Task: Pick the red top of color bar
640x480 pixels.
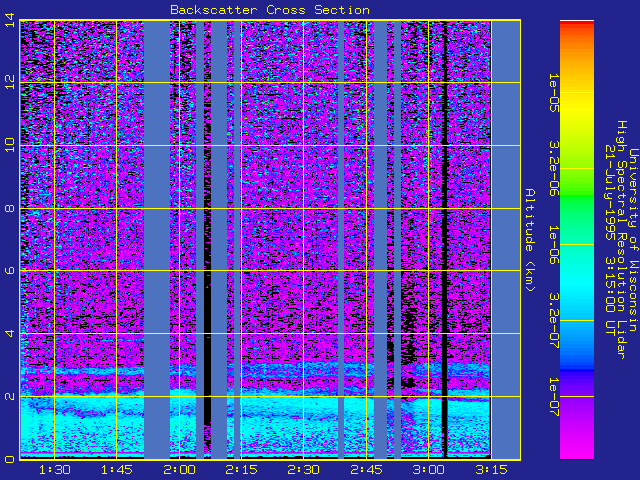Action: tap(577, 24)
